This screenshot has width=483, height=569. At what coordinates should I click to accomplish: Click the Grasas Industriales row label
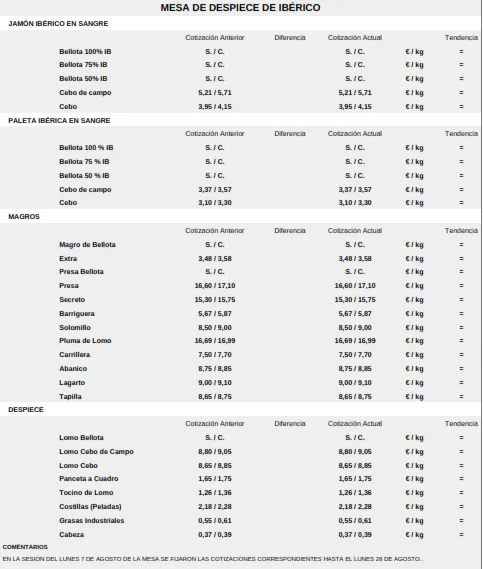(x=92, y=521)
